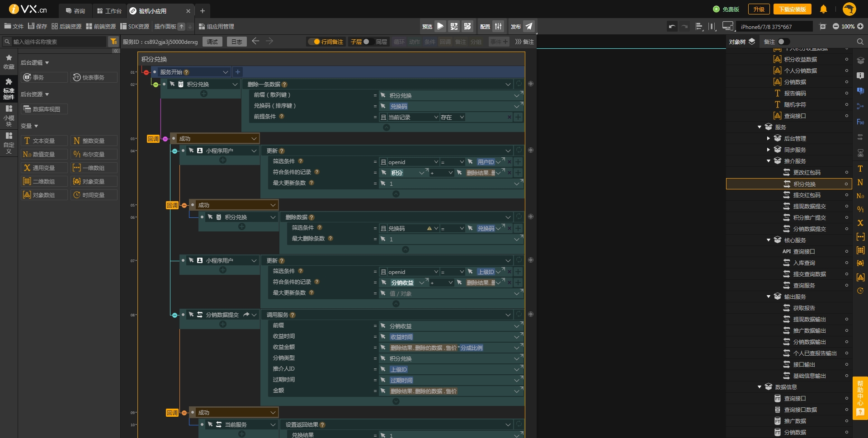
Task: Collapse the 核心服务 tree node
Action: (x=768, y=240)
